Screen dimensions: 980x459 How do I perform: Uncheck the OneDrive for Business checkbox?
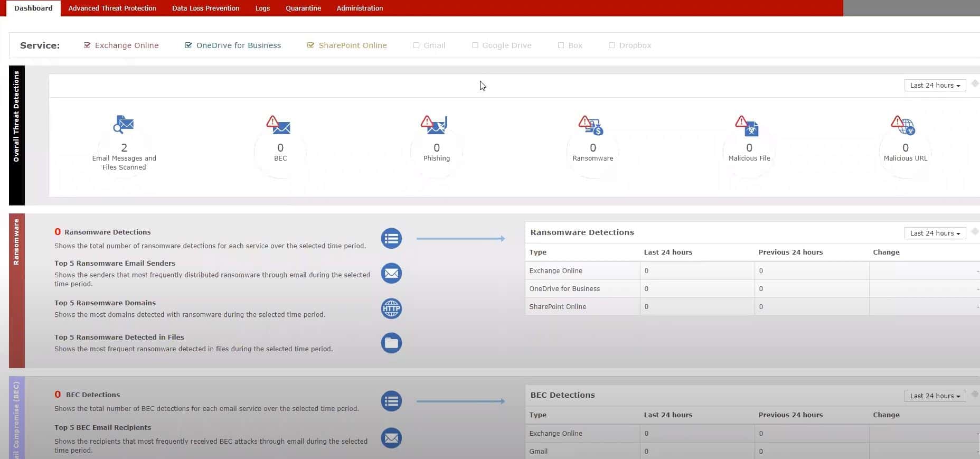[x=189, y=45]
